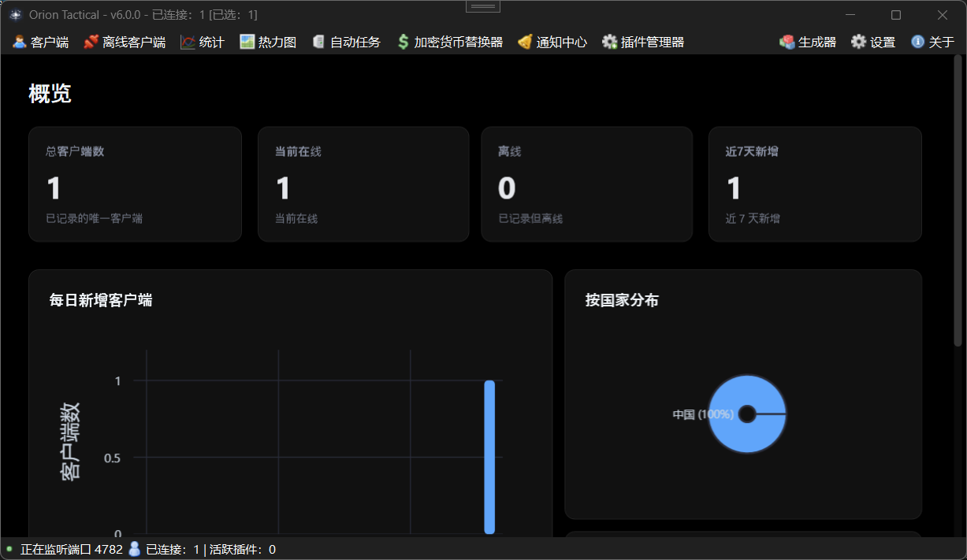Click 已连接: 1 | 活跃插件: 0 status text

pos(211,550)
